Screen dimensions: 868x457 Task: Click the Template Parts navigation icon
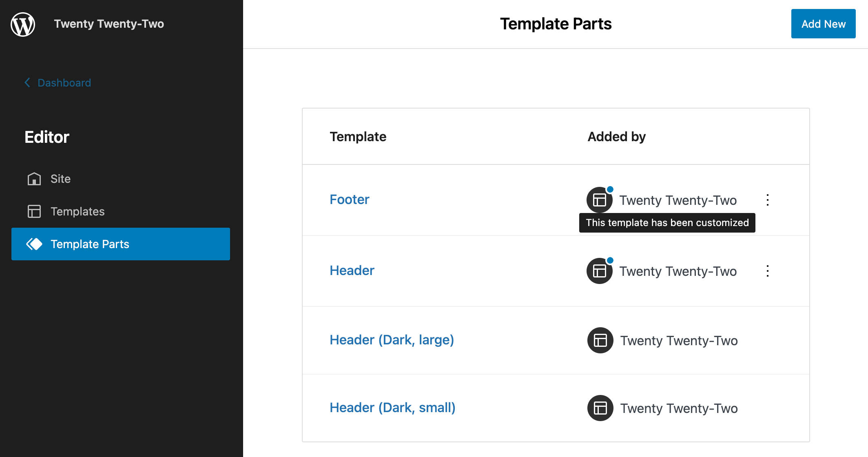(x=33, y=244)
